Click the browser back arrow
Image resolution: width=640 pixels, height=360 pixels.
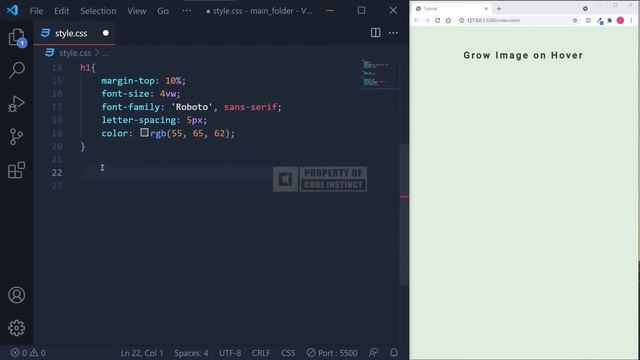point(416,20)
